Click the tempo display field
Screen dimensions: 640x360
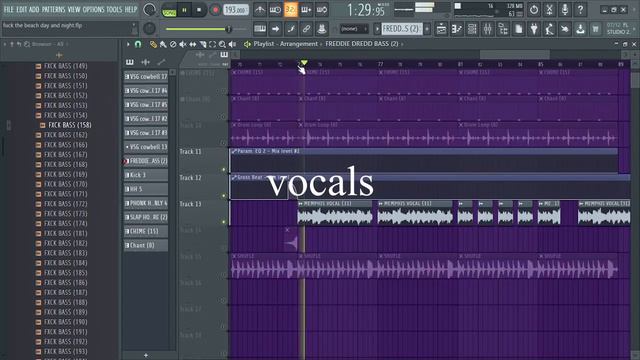pyautogui.click(x=236, y=10)
